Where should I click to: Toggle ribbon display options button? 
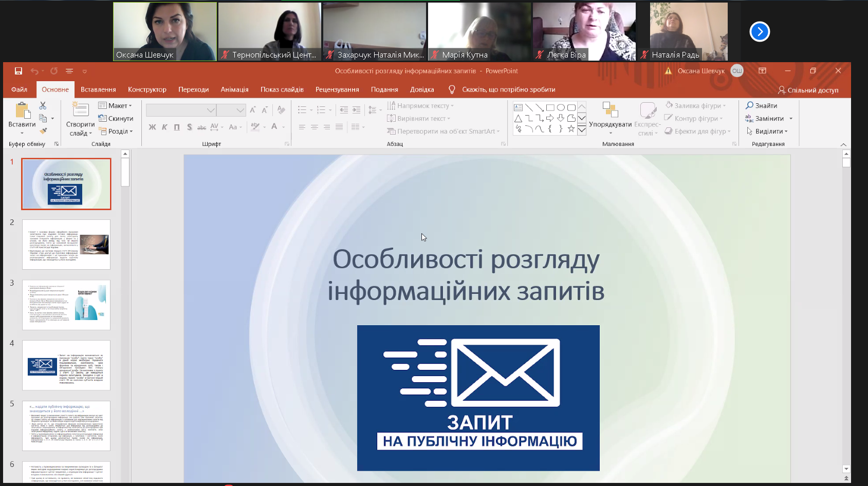pyautogui.click(x=762, y=71)
